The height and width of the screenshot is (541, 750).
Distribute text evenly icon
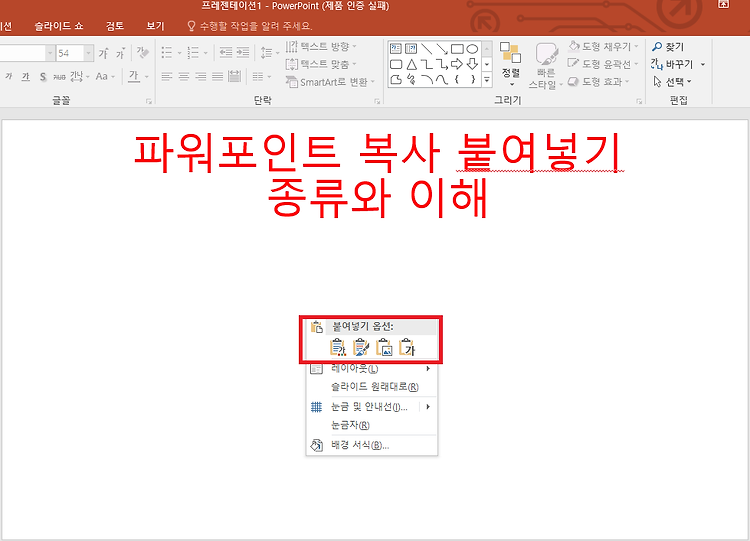(x=234, y=77)
